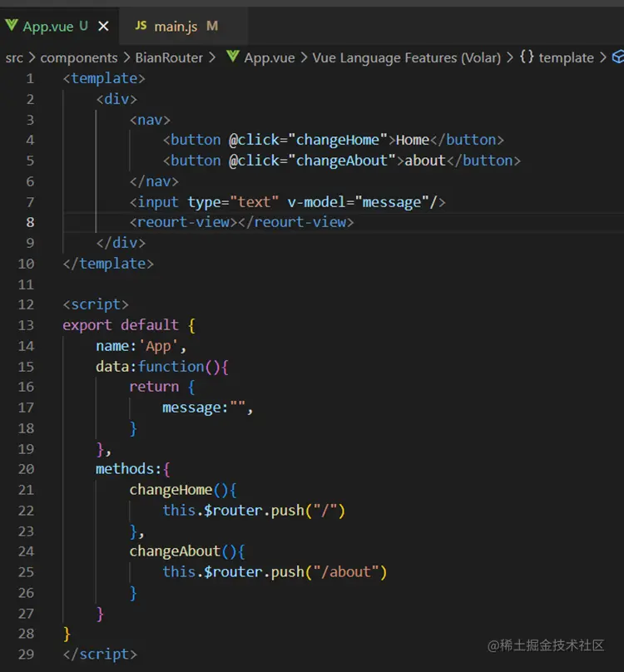Image resolution: width=624 pixels, height=672 pixels.
Task: Click line number 29 in the gutter
Action: pos(26,655)
